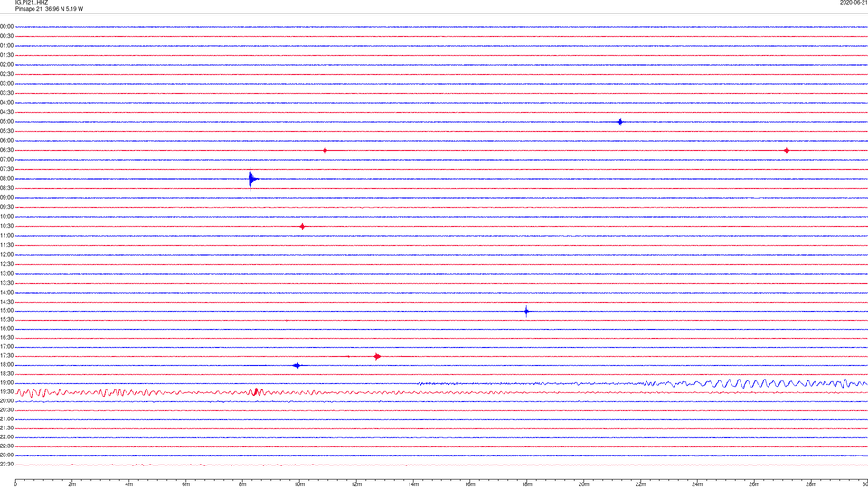This screenshot has width=868, height=488.
Task: Click the 19:30 time label
Action: [x=6, y=391]
